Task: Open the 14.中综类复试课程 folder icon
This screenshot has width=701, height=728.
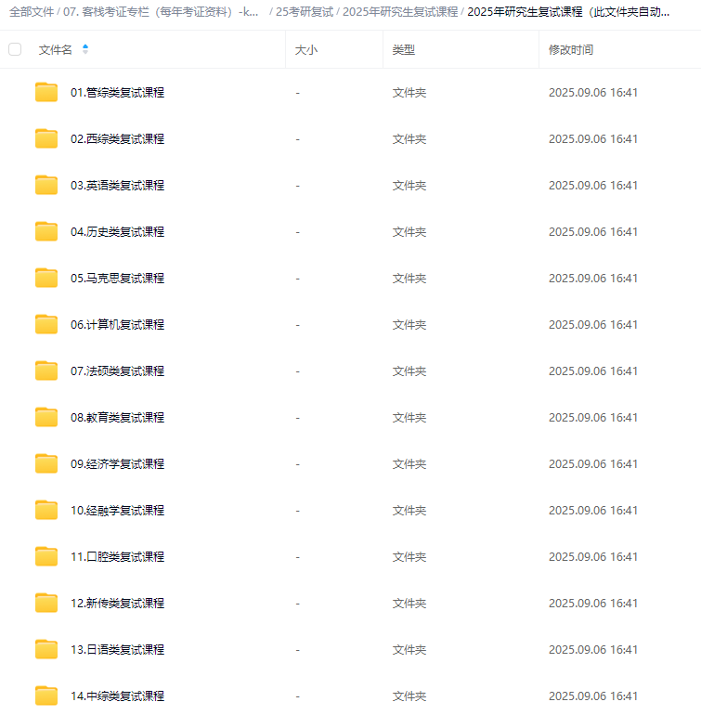Action: click(x=46, y=695)
